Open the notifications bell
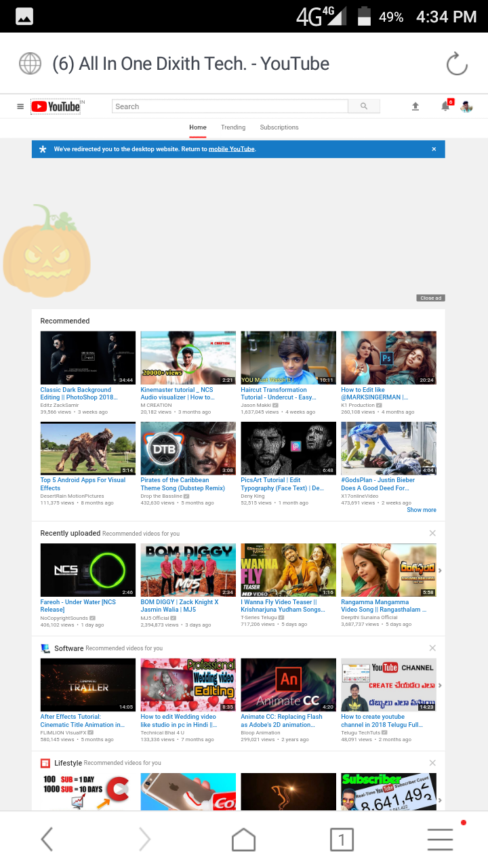Image resolution: width=488 pixels, height=868 pixels. tap(445, 106)
